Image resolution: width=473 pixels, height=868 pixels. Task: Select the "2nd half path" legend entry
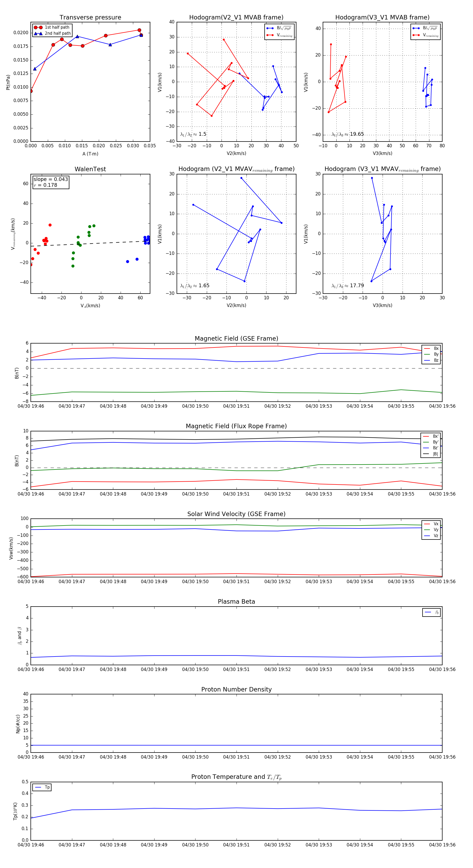tap(52, 33)
